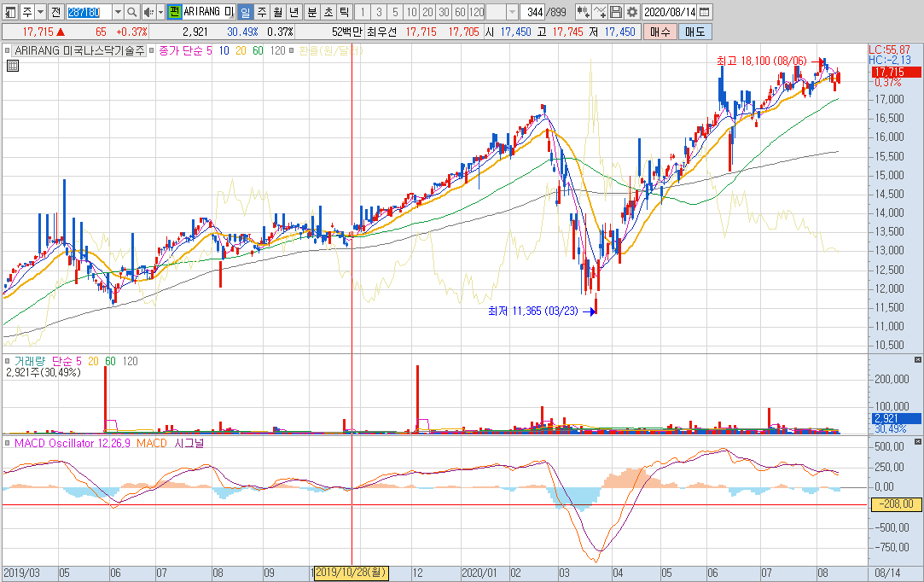Edit the candle count field 344
Viewport: 924px width, 582px height.
point(532,12)
